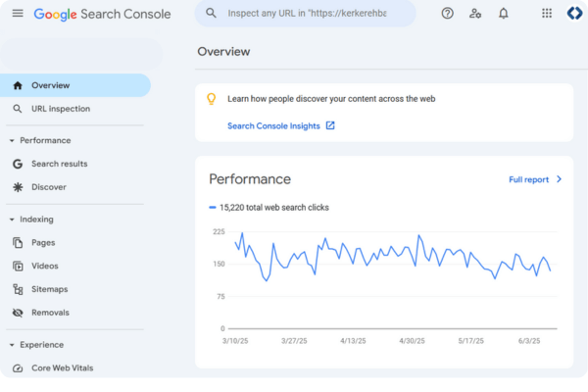This screenshot has height=392, width=588.
Task: Click the external link icon beside Insights
Action: 330,125
